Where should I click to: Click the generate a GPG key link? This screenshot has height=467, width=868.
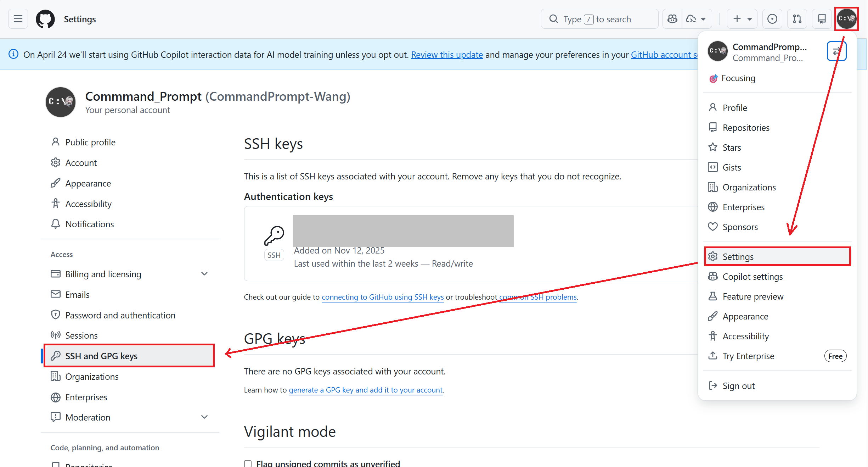coord(365,390)
